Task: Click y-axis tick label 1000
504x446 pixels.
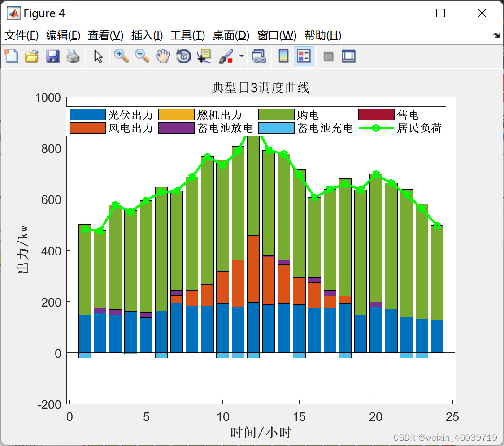Action: click(48, 98)
